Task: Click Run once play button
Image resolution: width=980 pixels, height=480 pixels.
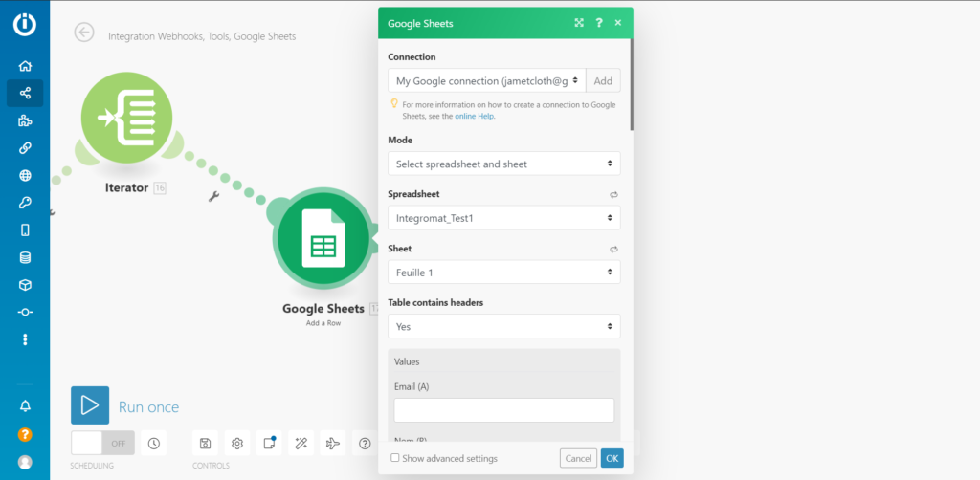Action: pyautogui.click(x=90, y=405)
